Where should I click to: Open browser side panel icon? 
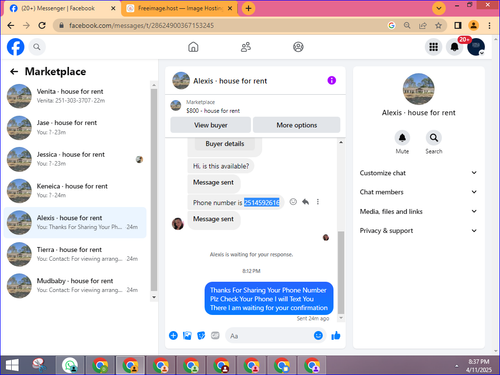coord(458,25)
